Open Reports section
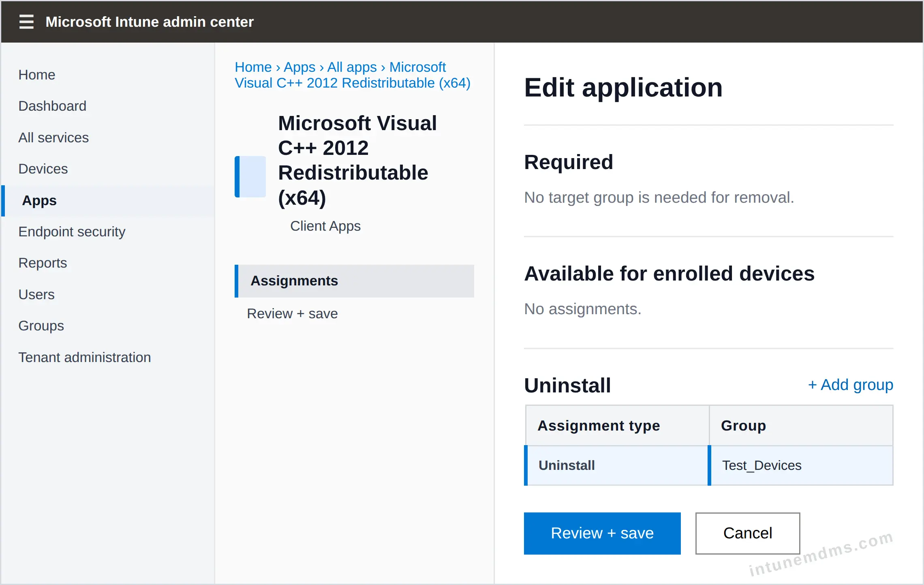The width and height of the screenshot is (924, 585). 43,263
